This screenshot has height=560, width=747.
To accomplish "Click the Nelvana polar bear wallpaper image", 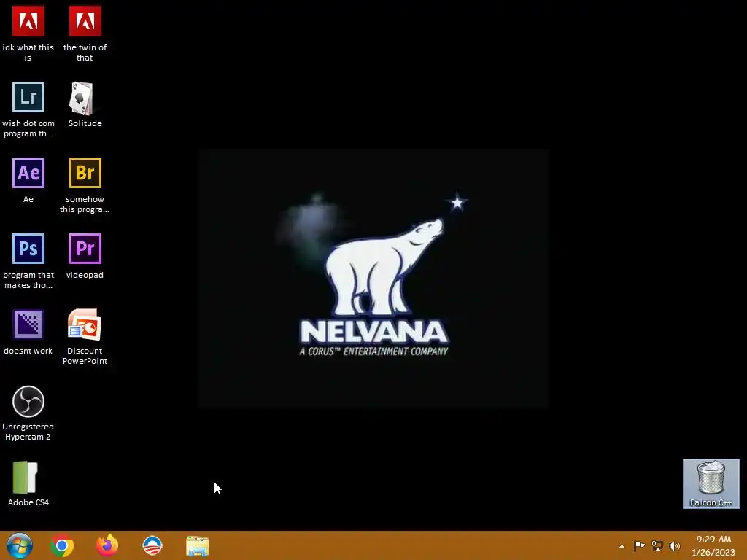I will coord(373,279).
